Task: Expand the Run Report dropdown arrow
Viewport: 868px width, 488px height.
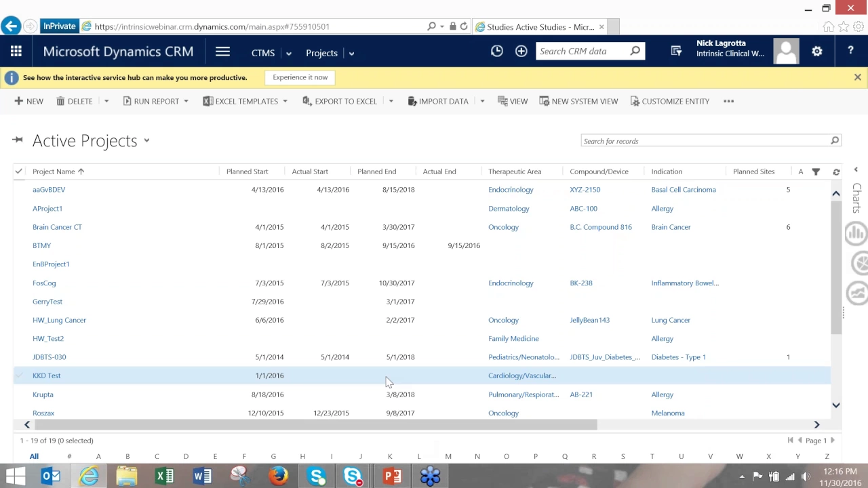Action: pyautogui.click(x=186, y=101)
